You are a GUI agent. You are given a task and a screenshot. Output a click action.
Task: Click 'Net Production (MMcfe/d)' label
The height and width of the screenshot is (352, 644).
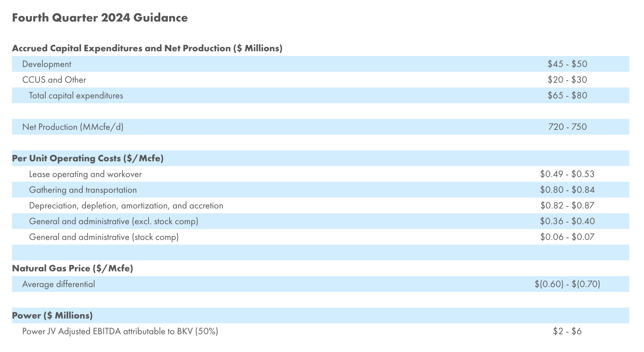tap(73, 127)
